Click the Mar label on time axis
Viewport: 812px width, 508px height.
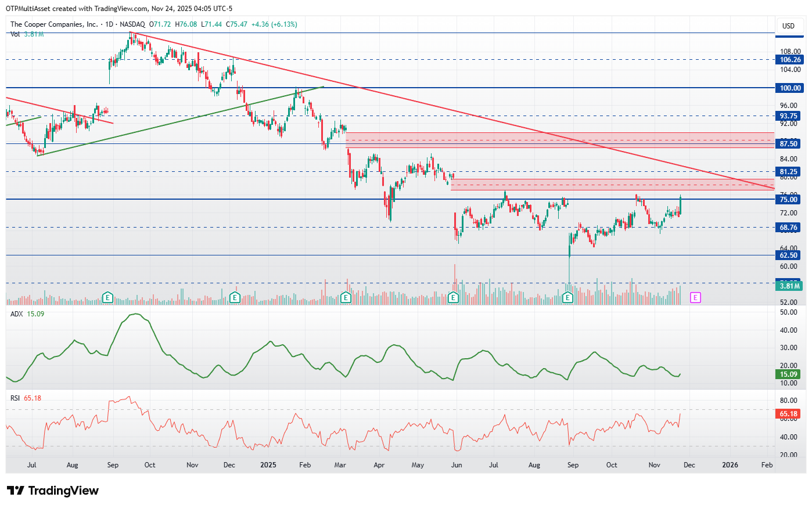(x=340, y=465)
